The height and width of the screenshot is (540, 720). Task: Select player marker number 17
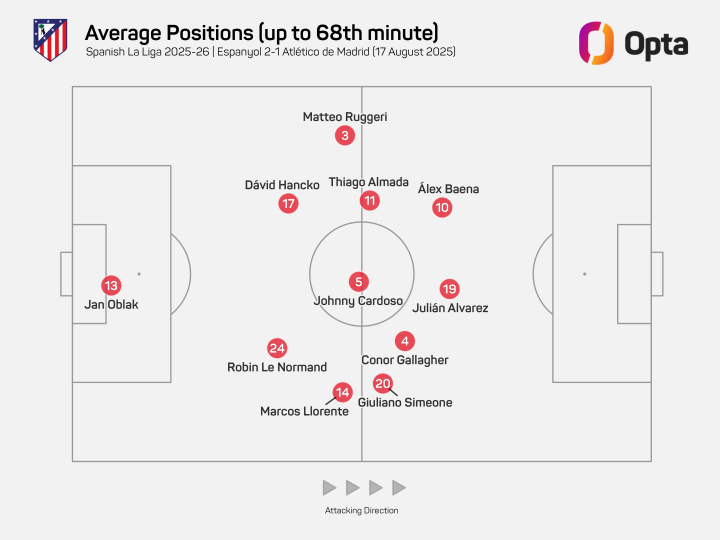pos(288,203)
